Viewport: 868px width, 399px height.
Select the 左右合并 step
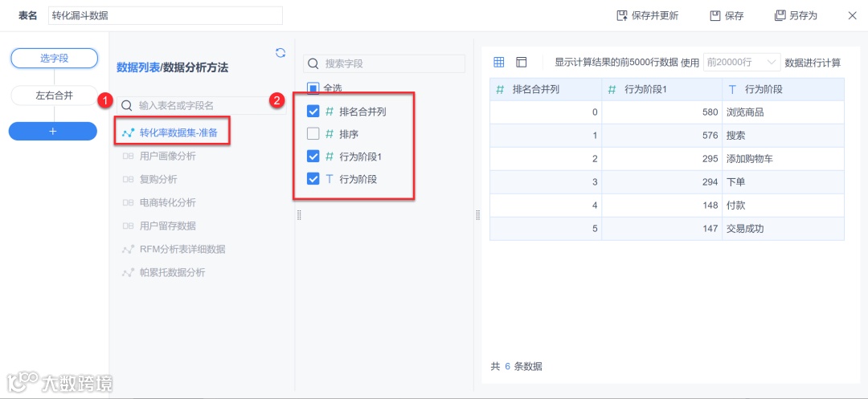pos(54,96)
